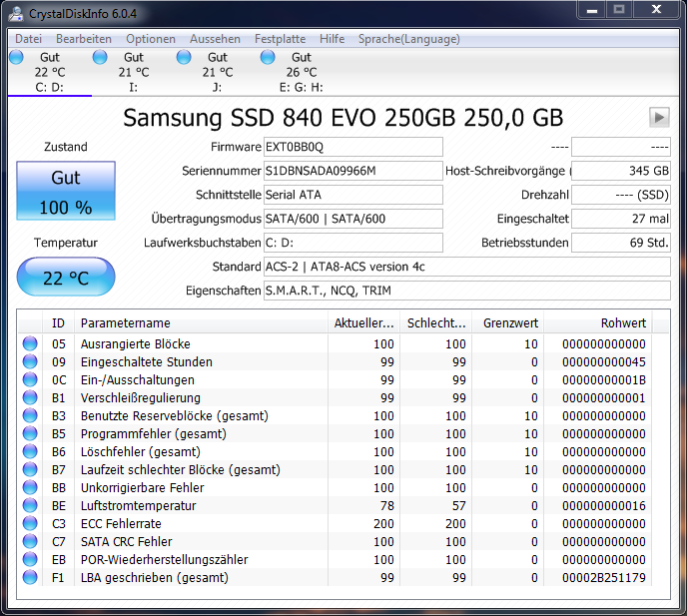Select the I: drive status orb
The image size is (687, 616).
point(100,57)
